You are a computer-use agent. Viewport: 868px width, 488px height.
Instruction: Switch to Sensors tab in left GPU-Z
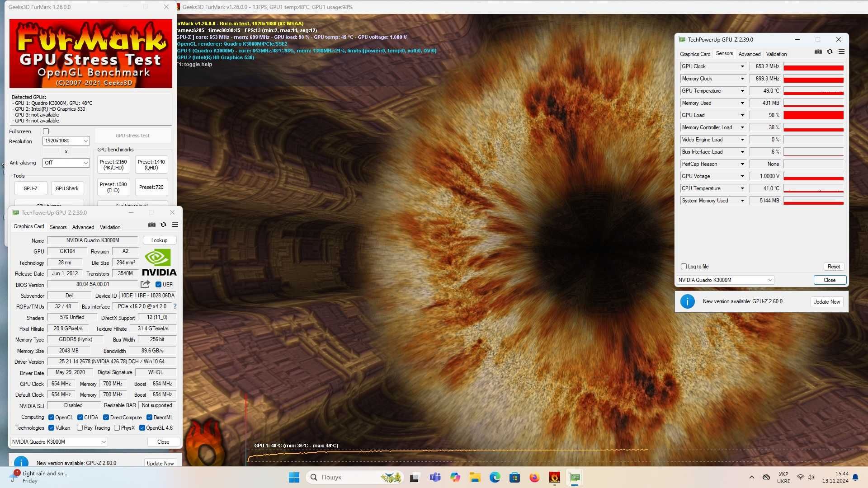(x=58, y=227)
